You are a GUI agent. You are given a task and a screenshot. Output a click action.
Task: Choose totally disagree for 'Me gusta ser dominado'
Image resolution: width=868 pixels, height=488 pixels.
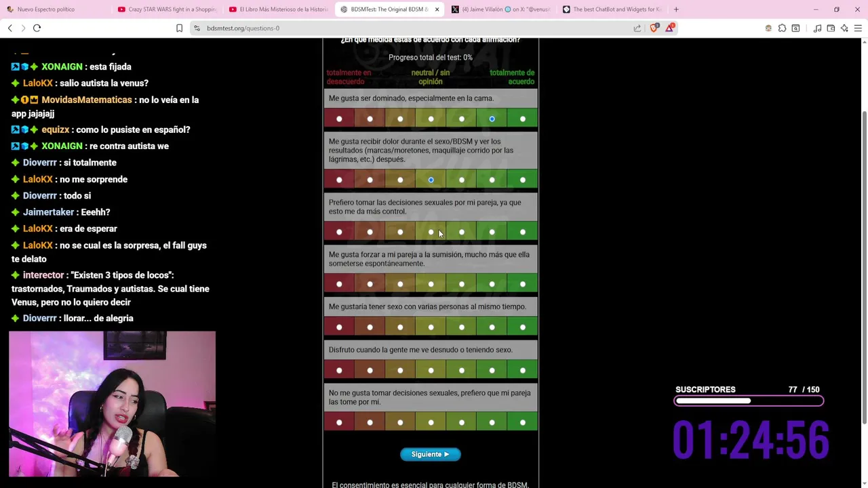coord(339,119)
